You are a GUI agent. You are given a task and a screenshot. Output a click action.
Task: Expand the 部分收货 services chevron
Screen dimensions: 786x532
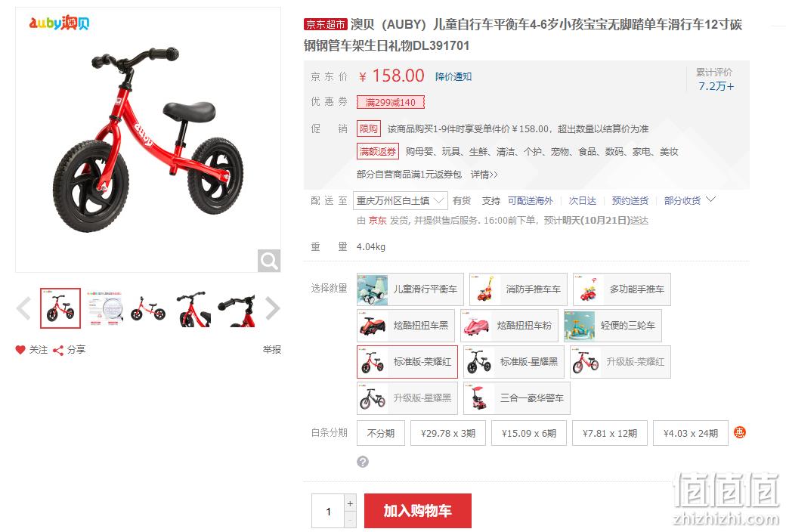tap(711, 199)
